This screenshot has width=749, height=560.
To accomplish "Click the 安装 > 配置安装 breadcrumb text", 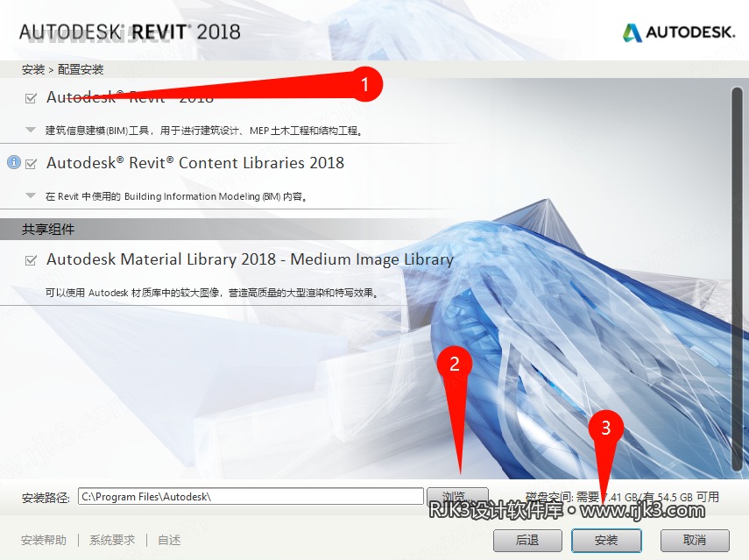I will click(x=62, y=70).
